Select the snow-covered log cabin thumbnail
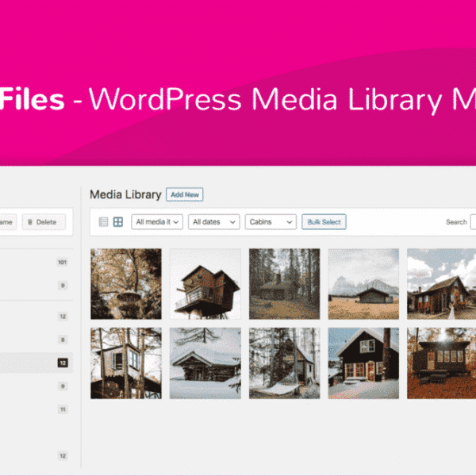 [205, 363]
